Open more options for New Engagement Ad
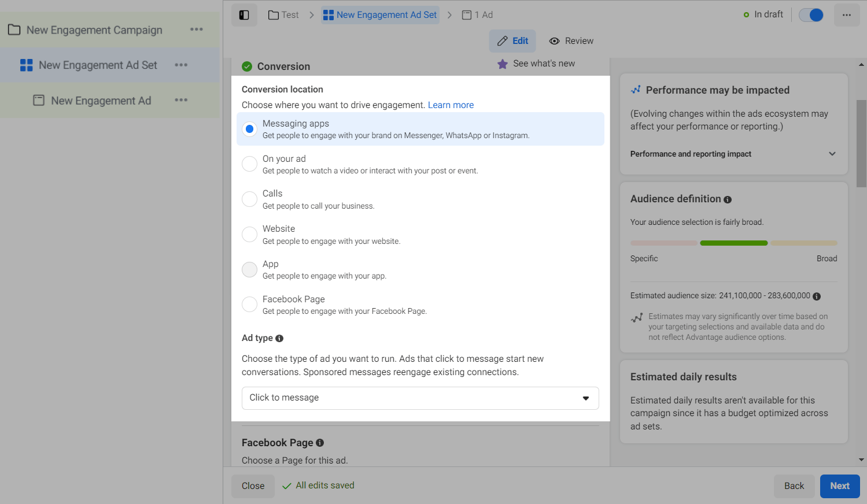Image resolution: width=867 pixels, height=504 pixels. [x=181, y=100]
